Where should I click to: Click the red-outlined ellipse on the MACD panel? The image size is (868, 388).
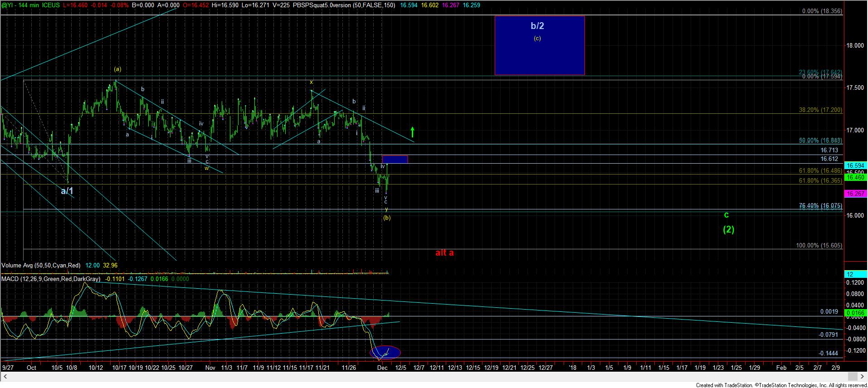pos(385,352)
